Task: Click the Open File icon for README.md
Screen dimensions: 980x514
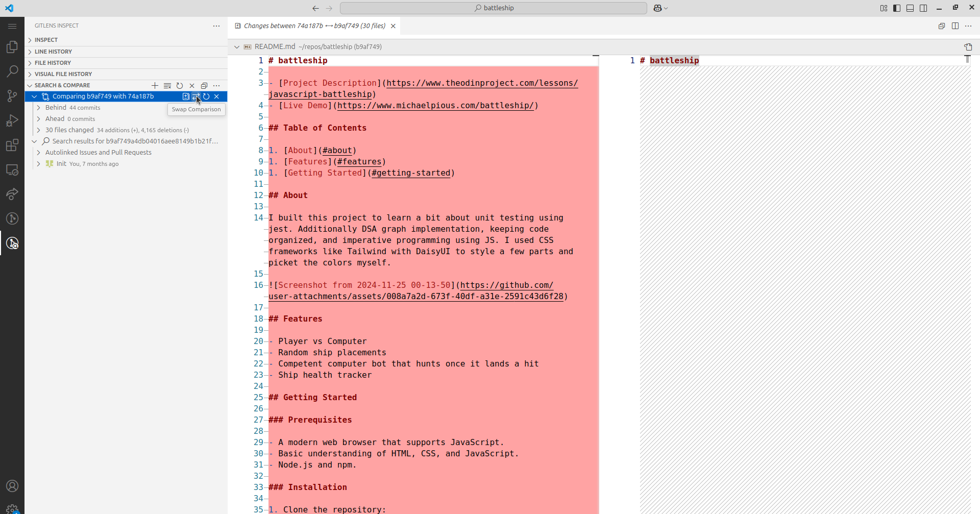Action: pyautogui.click(x=968, y=47)
